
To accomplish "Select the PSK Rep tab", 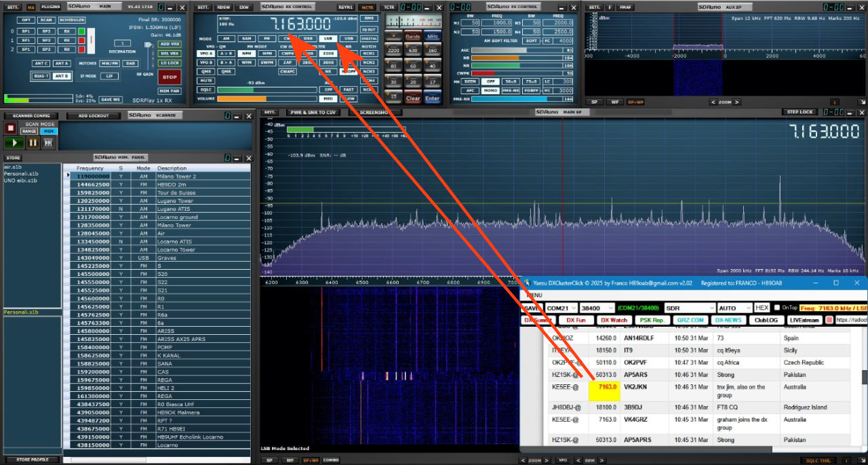I will tap(651, 320).
